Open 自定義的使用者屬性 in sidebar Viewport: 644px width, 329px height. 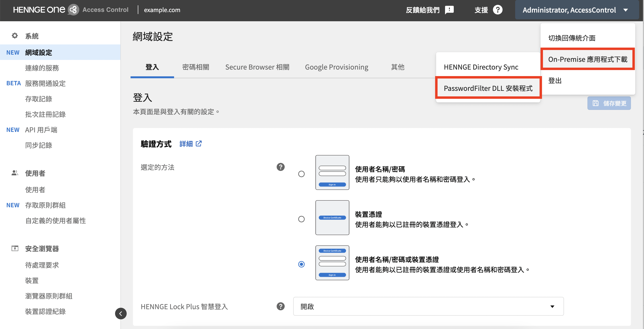56,221
